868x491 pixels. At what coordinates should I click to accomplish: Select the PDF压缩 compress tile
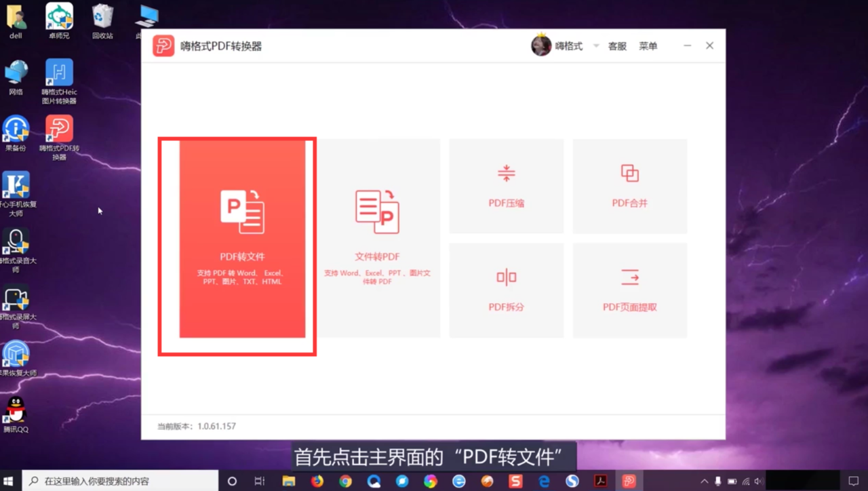507,186
